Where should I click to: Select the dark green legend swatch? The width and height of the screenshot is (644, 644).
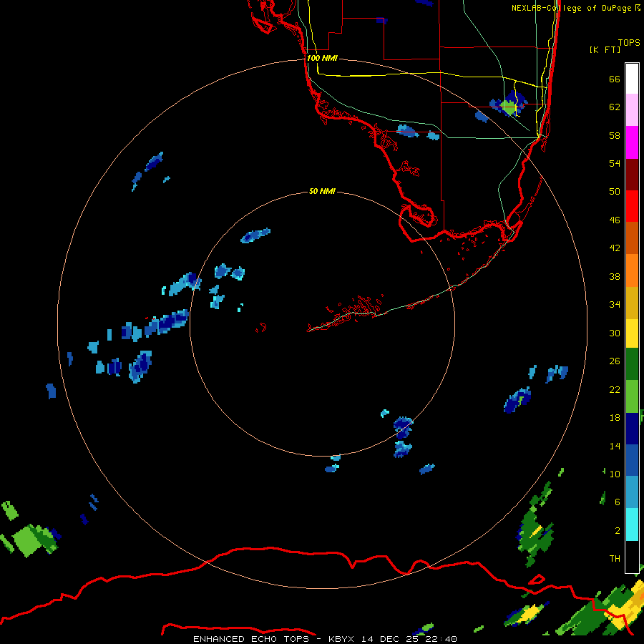tap(632, 364)
